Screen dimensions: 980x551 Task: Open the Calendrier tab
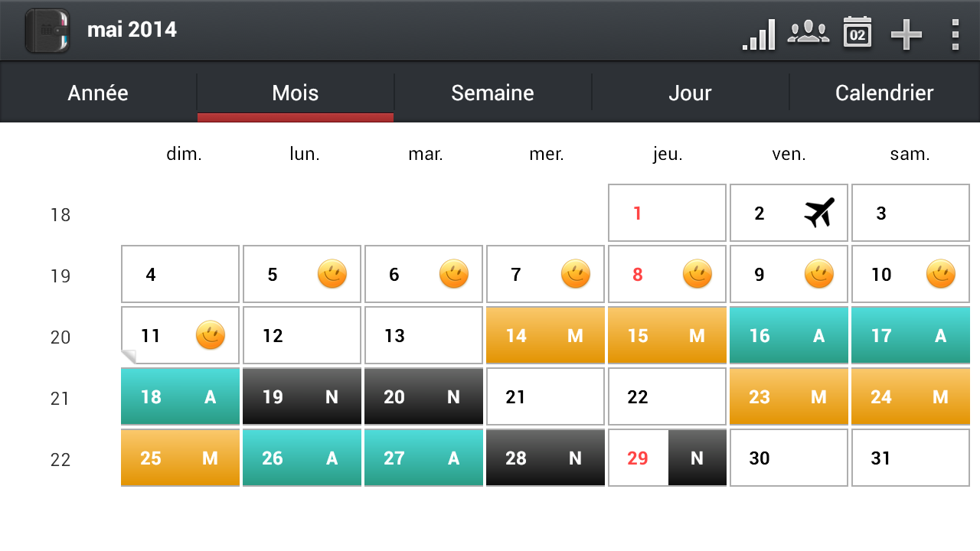tap(884, 93)
